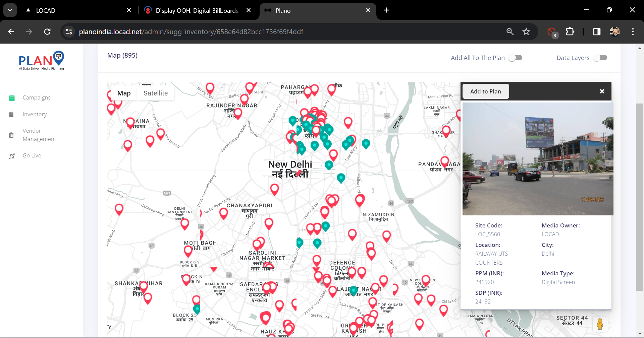Expand the tab search dropdown arrow
The width and height of the screenshot is (644, 338).
(10, 10)
